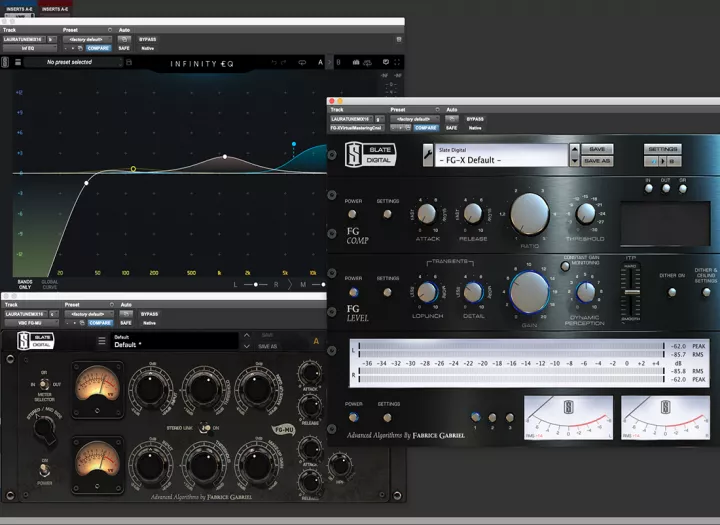Undo the last Infinity EQ change
720x525 pixels.
tap(274, 62)
